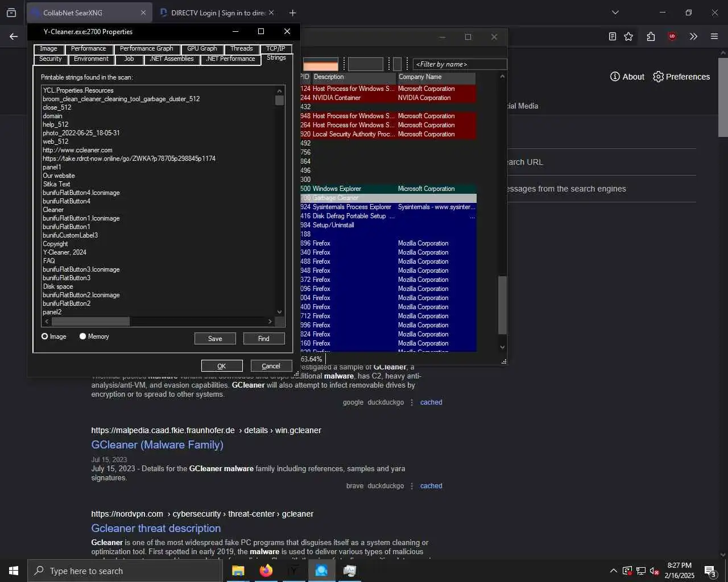
Task: Open the Job tab
Action: pos(129,59)
